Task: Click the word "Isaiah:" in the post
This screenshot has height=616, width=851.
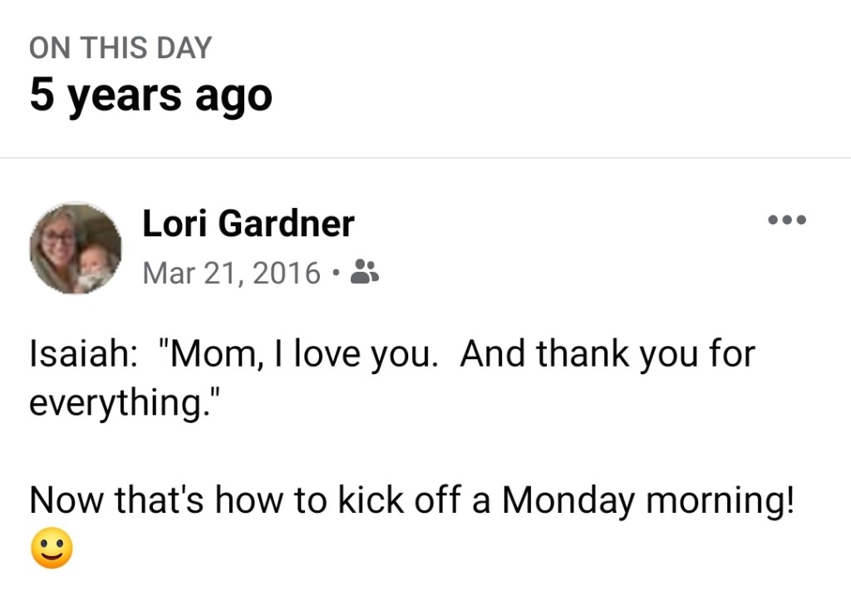Action: [x=83, y=355]
